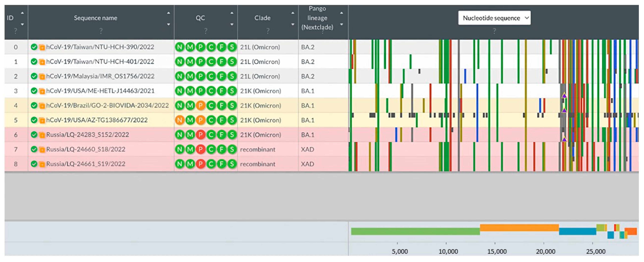Click the orange P QC badge for the Brazil sequence

tap(200, 106)
